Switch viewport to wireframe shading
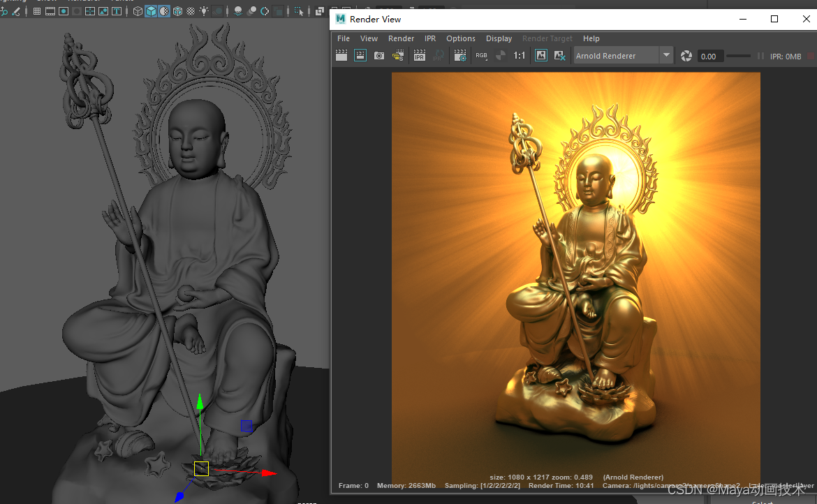 pyautogui.click(x=138, y=11)
